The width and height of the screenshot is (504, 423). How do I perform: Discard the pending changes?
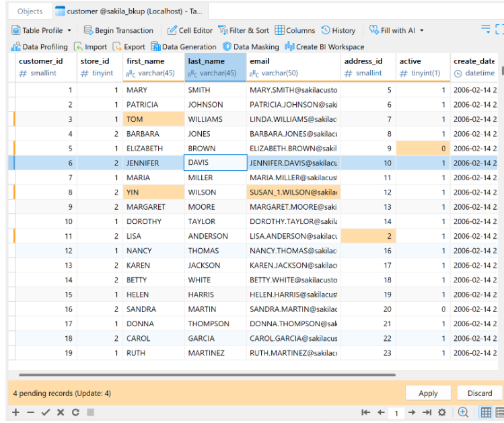(480, 393)
